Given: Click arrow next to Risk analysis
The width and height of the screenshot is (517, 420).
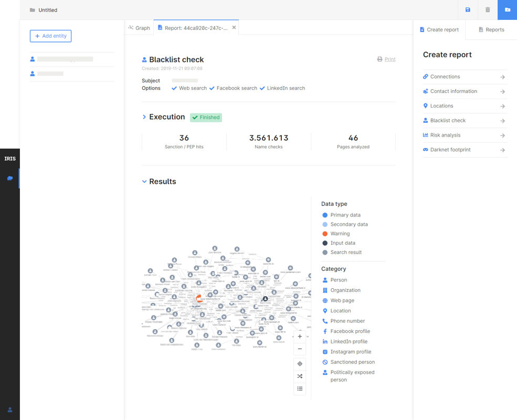Looking at the screenshot, I should 502,135.
